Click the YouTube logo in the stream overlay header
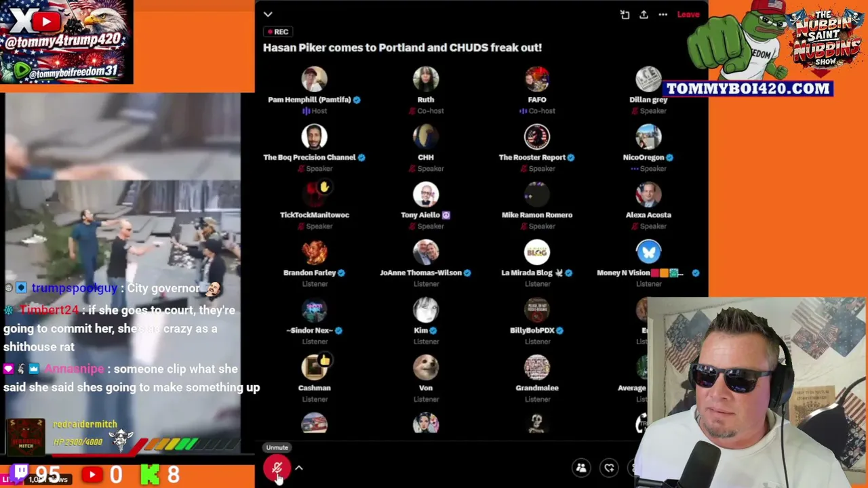 point(46,21)
